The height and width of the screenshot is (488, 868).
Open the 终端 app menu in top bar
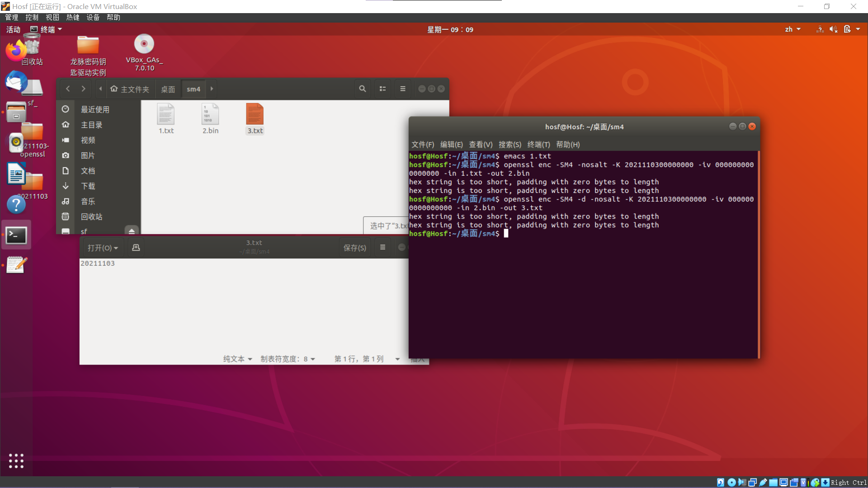click(x=46, y=29)
